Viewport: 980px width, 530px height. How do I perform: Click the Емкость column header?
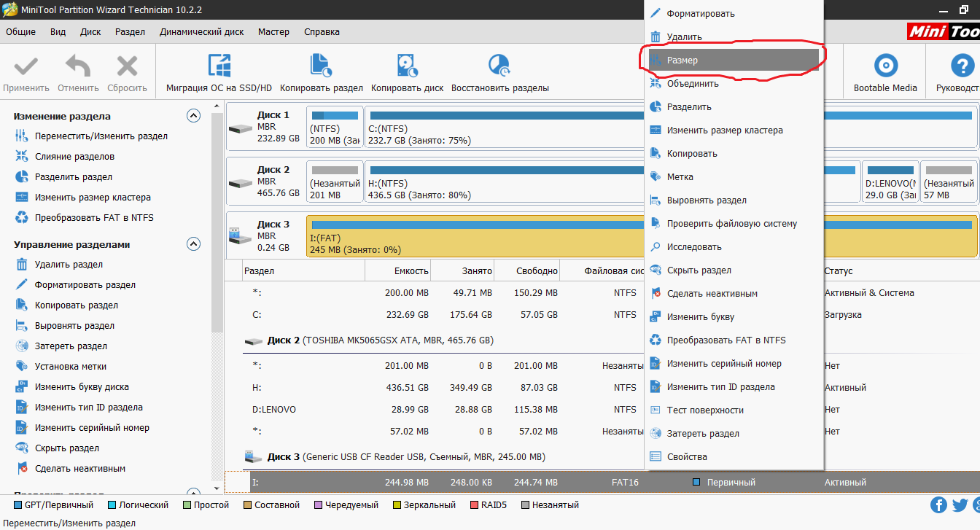(411, 271)
